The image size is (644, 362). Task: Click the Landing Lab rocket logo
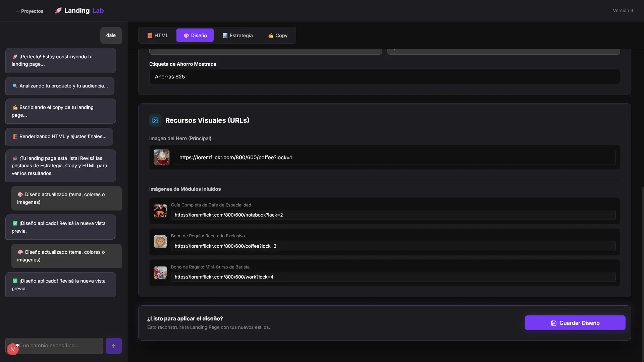tap(79, 11)
